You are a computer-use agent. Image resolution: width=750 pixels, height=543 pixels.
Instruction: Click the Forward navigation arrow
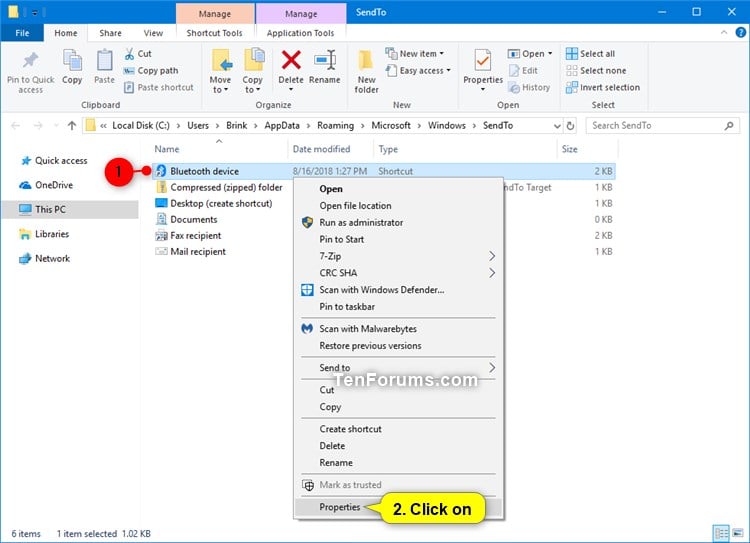38,125
